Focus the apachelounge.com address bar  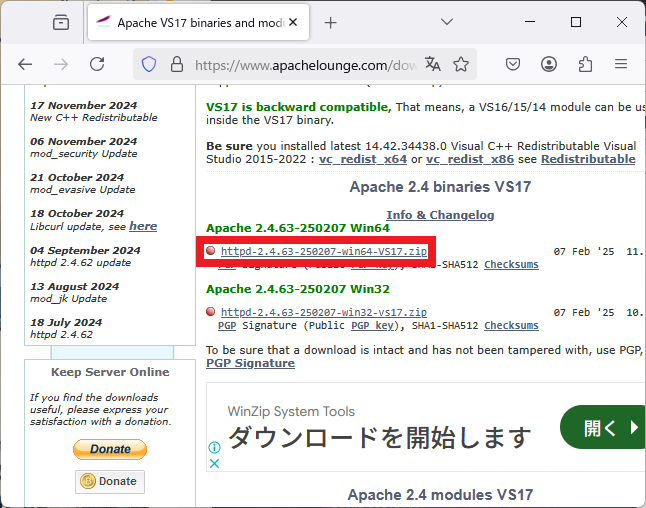pos(306,65)
